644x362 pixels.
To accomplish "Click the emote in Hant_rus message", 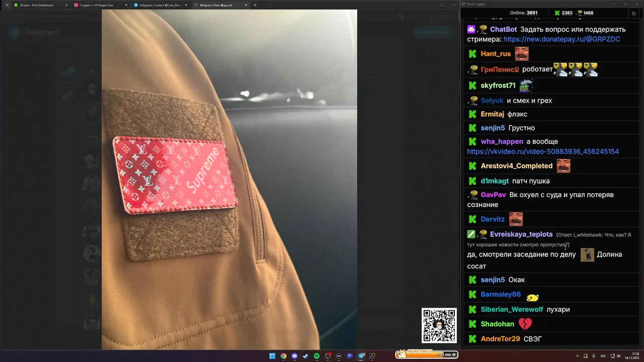I will click(521, 54).
